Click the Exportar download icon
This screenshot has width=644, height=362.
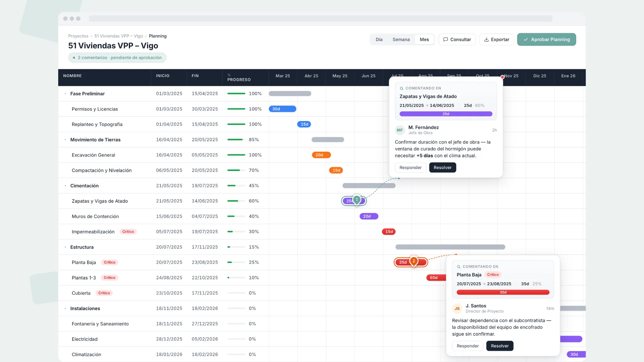(x=486, y=40)
